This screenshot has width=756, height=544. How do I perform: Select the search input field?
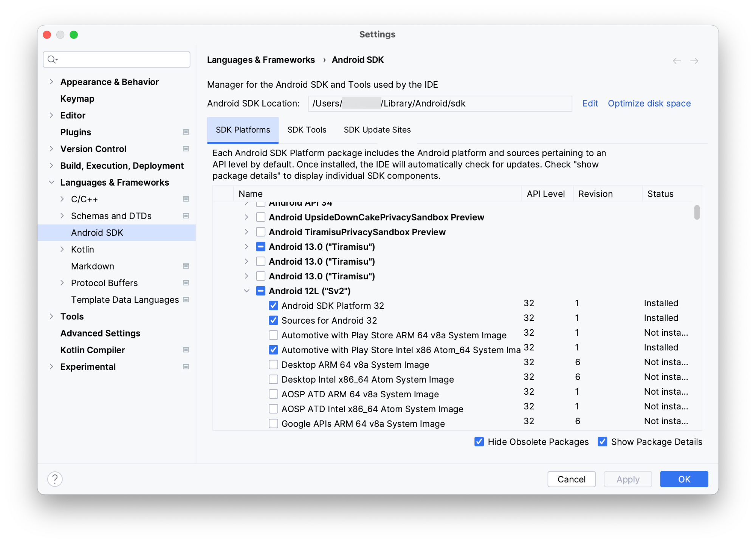coord(116,59)
